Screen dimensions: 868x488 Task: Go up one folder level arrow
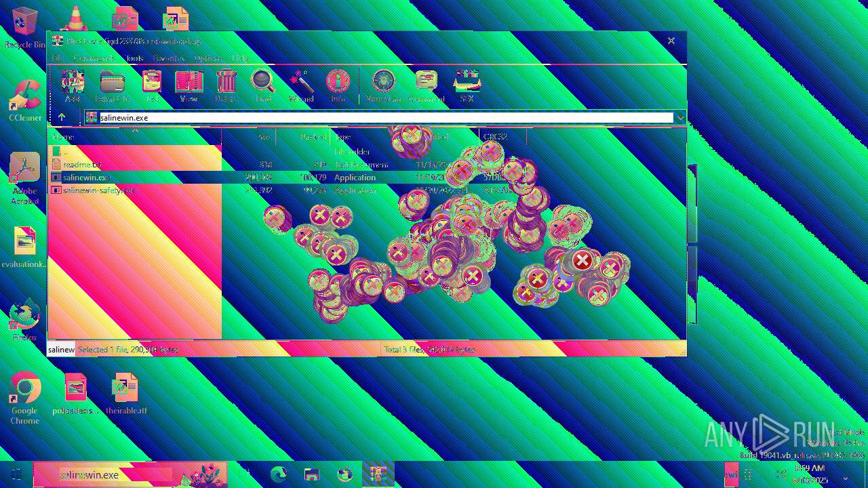tap(62, 117)
